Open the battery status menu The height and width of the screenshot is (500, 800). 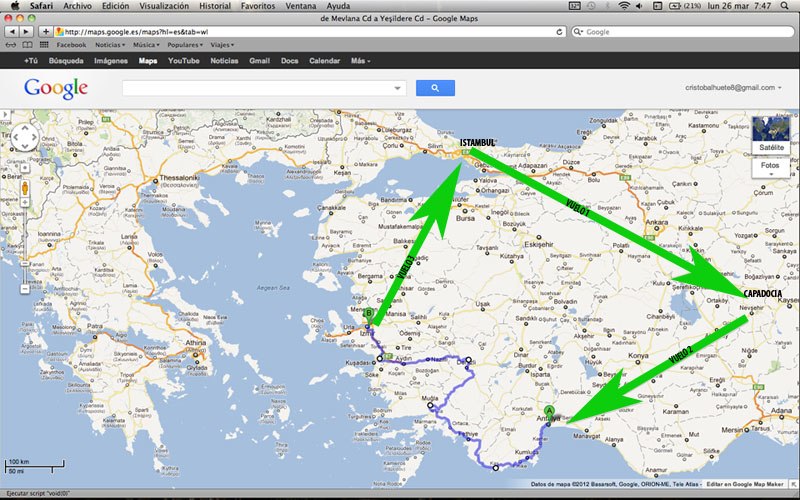[x=685, y=6]
